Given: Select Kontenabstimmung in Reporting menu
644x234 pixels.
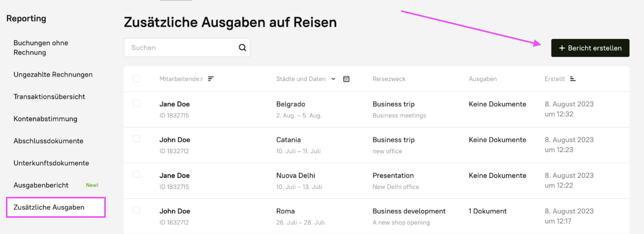Looking at the screenshot, I should [x=45, y=119].
